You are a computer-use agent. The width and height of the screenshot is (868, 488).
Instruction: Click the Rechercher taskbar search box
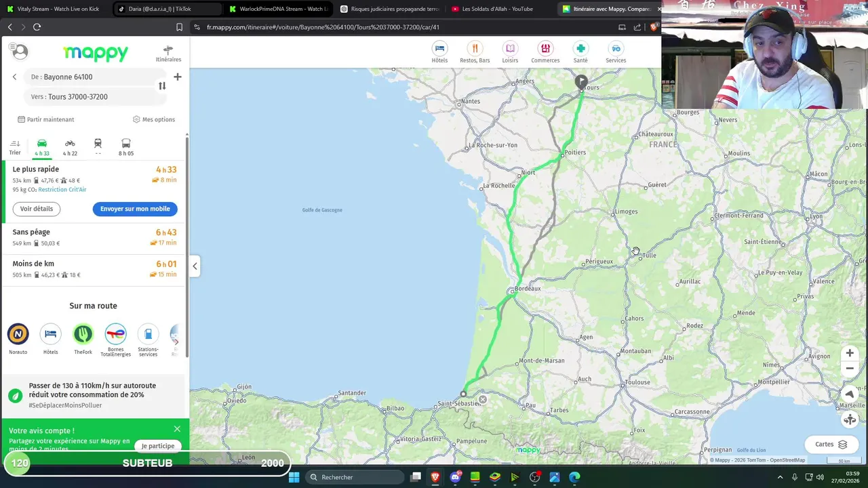click(x=354, y=477)
